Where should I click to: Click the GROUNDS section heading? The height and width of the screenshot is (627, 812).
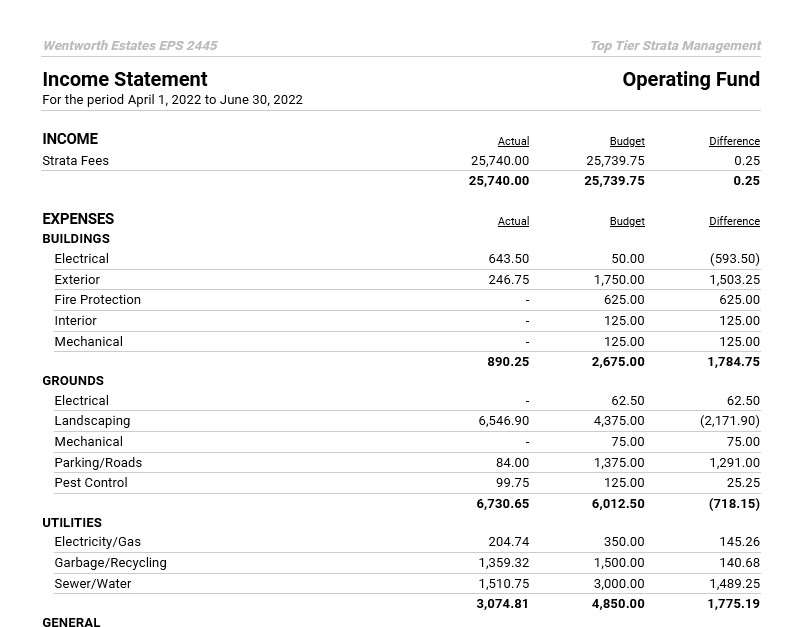point(73,381)
